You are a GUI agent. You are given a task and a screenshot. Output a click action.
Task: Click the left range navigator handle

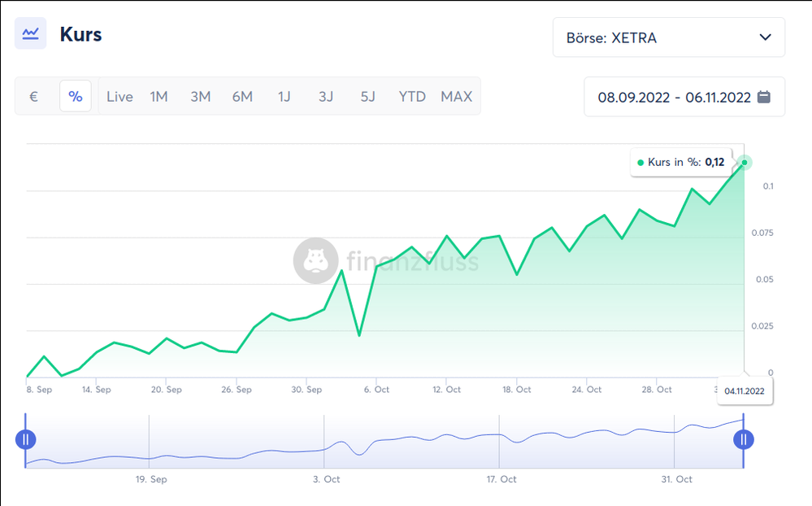pyautogui.click(x=26, y=440)
